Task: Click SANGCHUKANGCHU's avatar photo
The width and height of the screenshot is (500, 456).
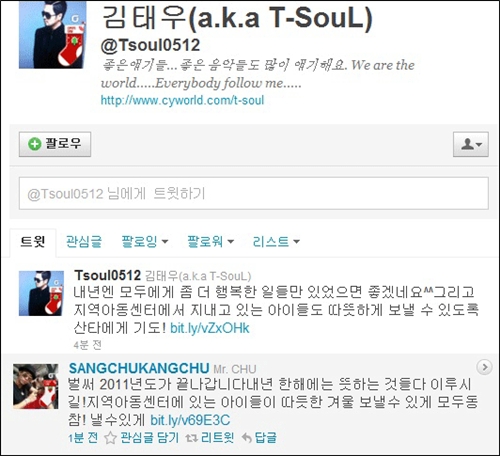Action: [36, 386]
